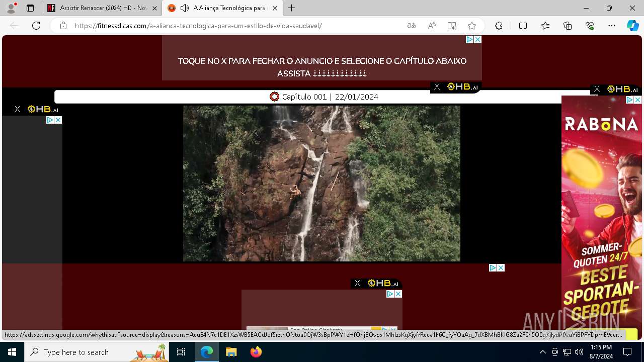Open the Favorites list

pos(545,26)
